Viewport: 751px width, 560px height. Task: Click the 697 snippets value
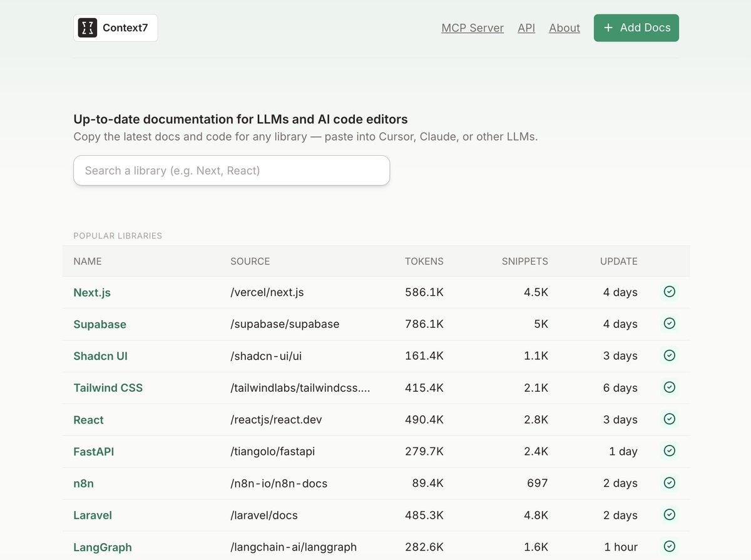click(x=538, y=484)
